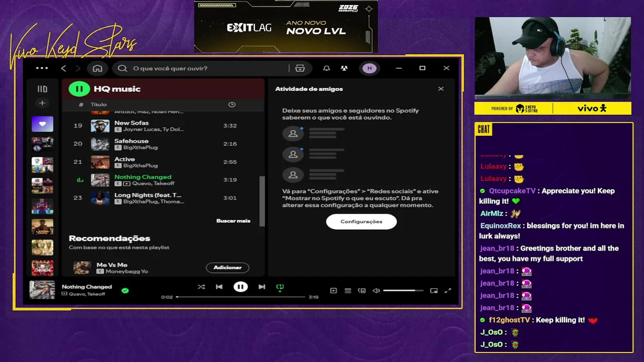Sort by the duration clock column header
The width and height of the screenshot is (644, 362).
coord(232,105)
